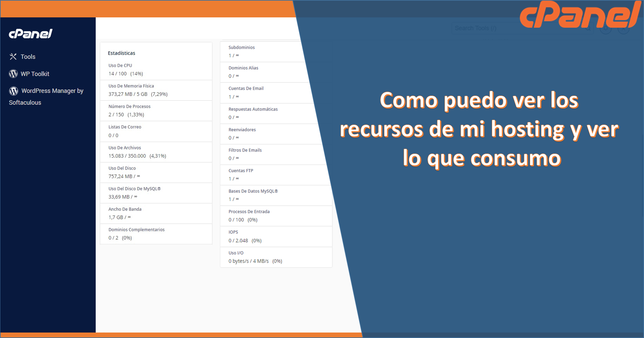Select the Procesos De Entrada label
644x338 pixels.
249,212
